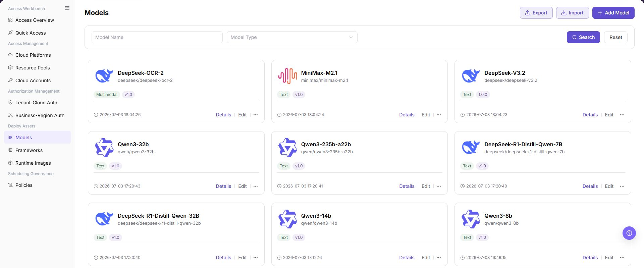Image resolution: width=644 pixels, height=268 pixels.
Task: Open more actions for Qwen3-8b
Action: click(x=622, y=258)
